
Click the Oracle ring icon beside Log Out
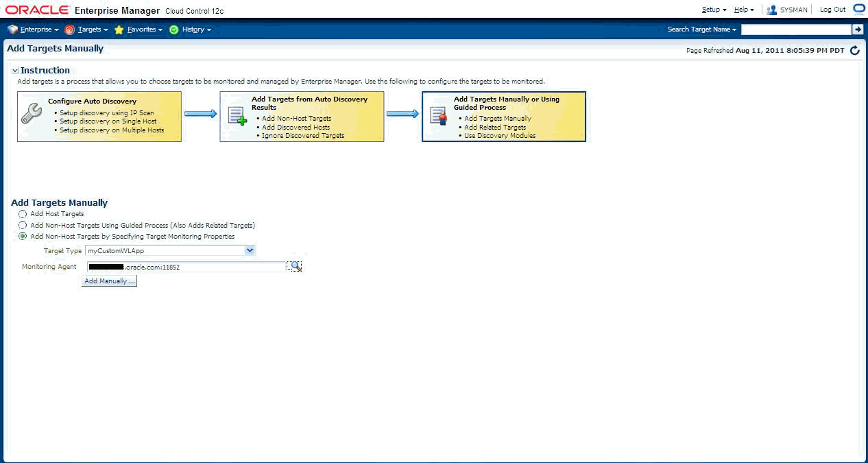pyautogui.click(x=859, y=9)
